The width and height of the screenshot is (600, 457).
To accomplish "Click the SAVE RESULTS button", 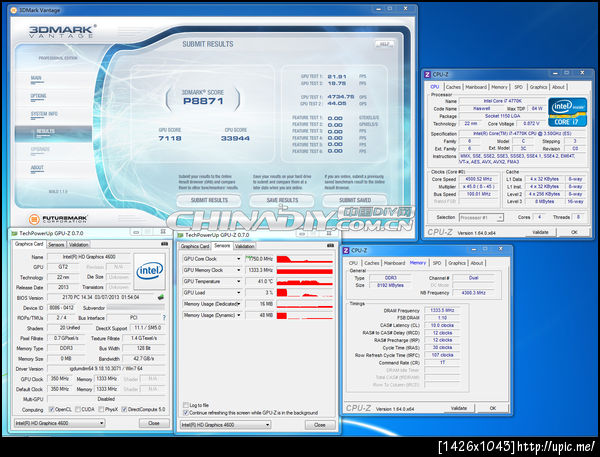I will click(282, 200).
